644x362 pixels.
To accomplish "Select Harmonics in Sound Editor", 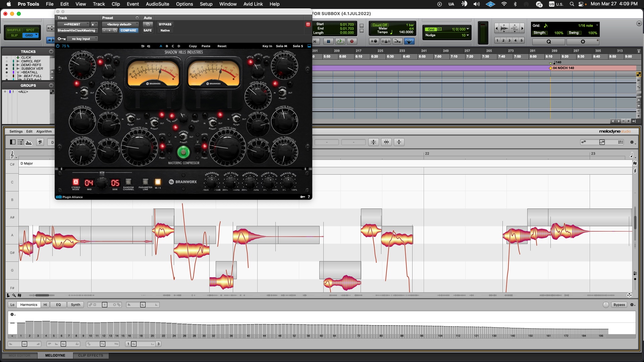I will pyautogui.click(x=29, y=305).
